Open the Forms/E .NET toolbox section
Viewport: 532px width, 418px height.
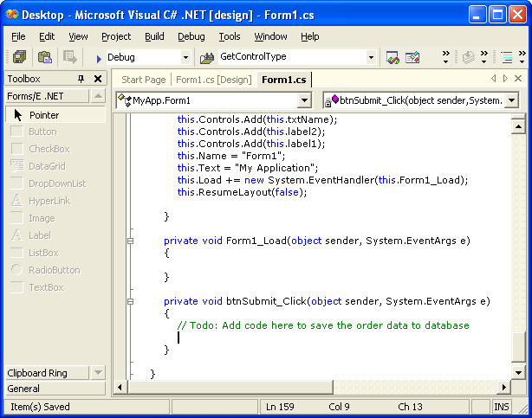(x=47, y=96)
